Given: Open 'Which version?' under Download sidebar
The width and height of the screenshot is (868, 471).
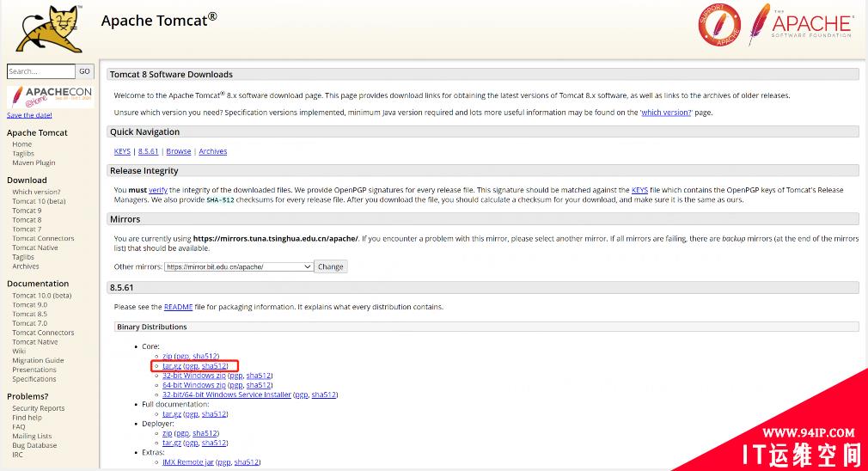Looking at the screenshot, I should click(37, 192).
